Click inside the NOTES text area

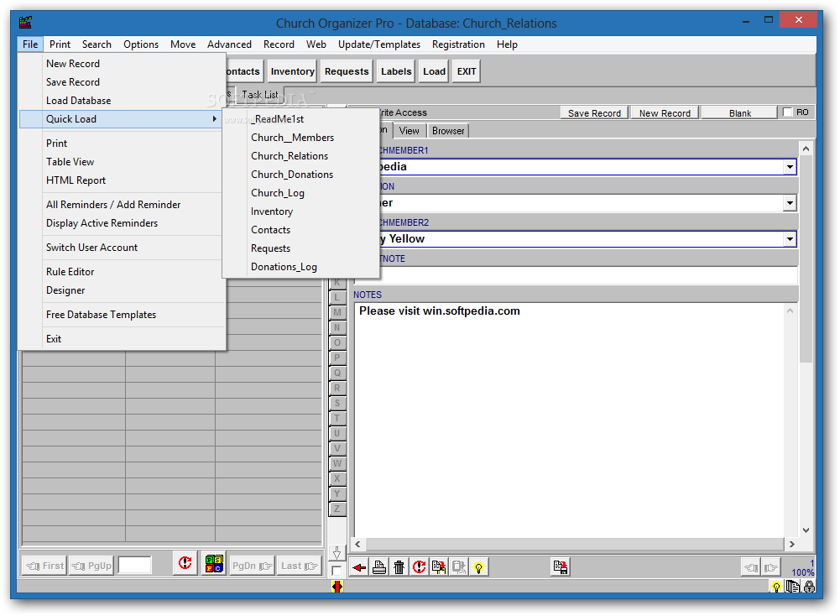click(570, 420)
